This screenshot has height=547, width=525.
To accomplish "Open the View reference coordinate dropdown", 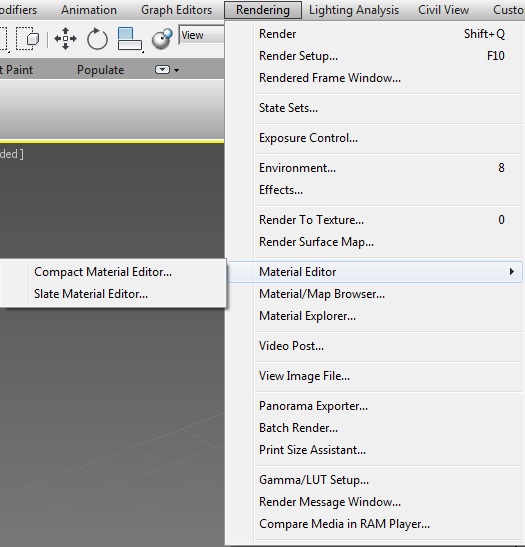I will coord(201,35).
